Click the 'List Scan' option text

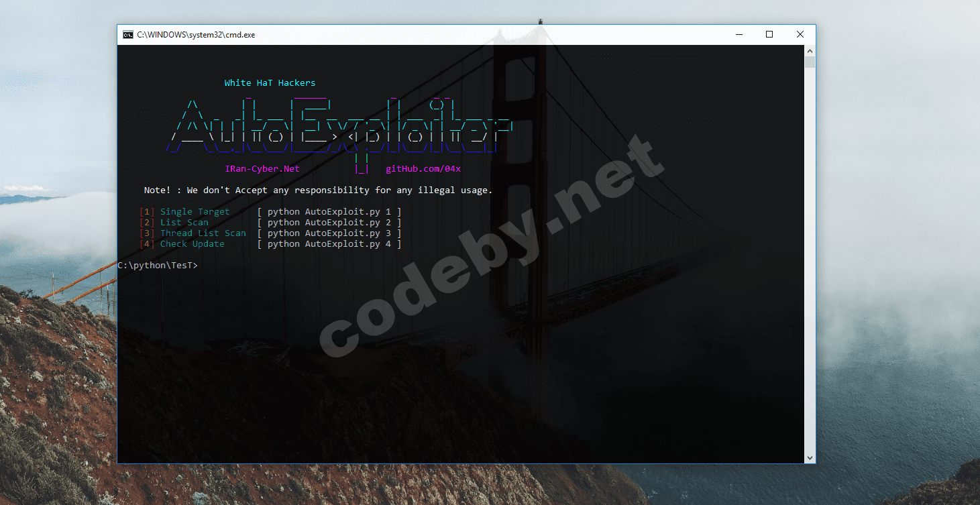tap(184, 223)
